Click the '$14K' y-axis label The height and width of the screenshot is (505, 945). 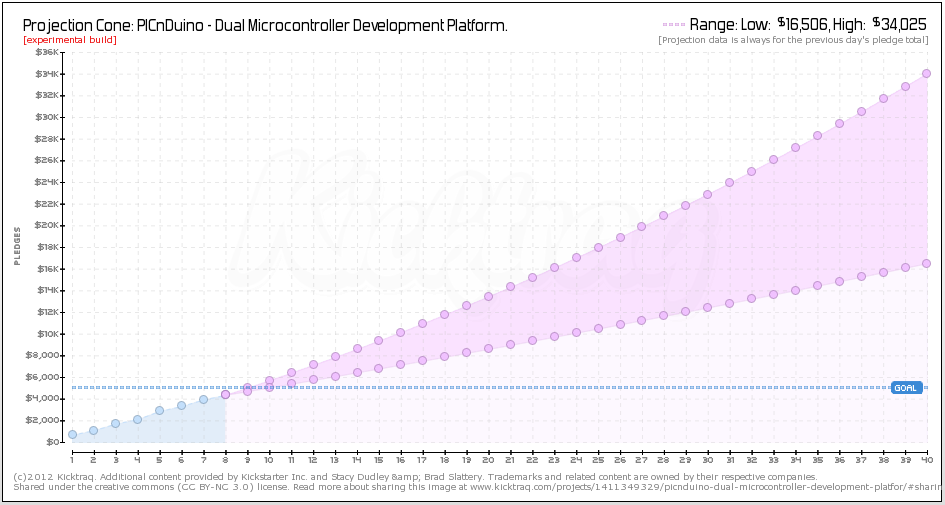point(47,290)
